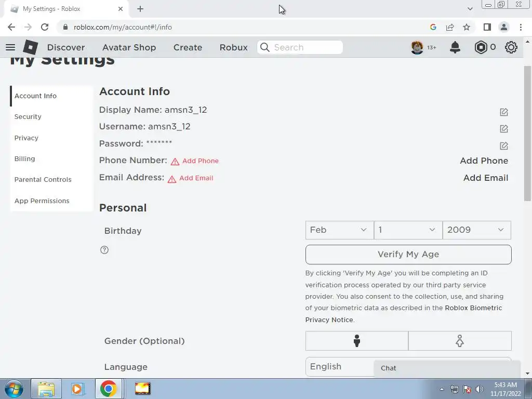The height and width of the screenshot is (399, 532).
Task: Show hidden tray icons arrow
Action: coord(442,389)
